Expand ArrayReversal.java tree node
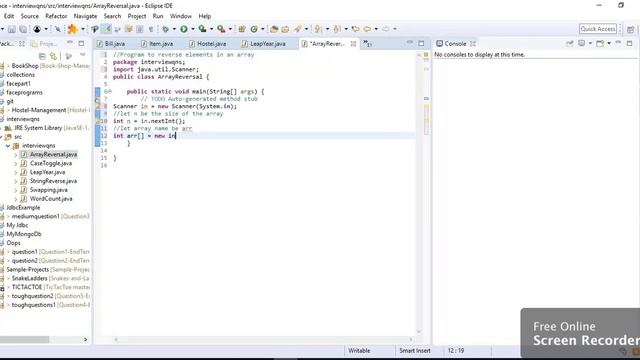 pos(16,155)
